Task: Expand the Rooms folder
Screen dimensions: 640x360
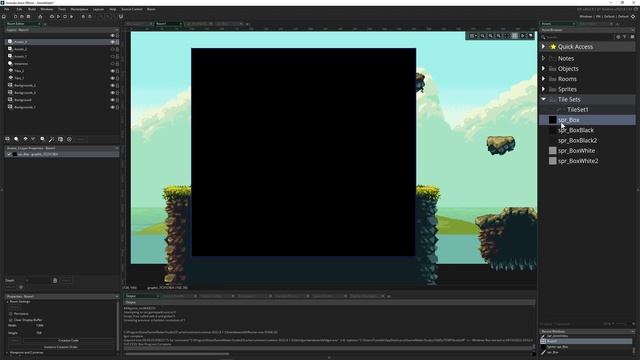Action: click(x=543, y=79)
